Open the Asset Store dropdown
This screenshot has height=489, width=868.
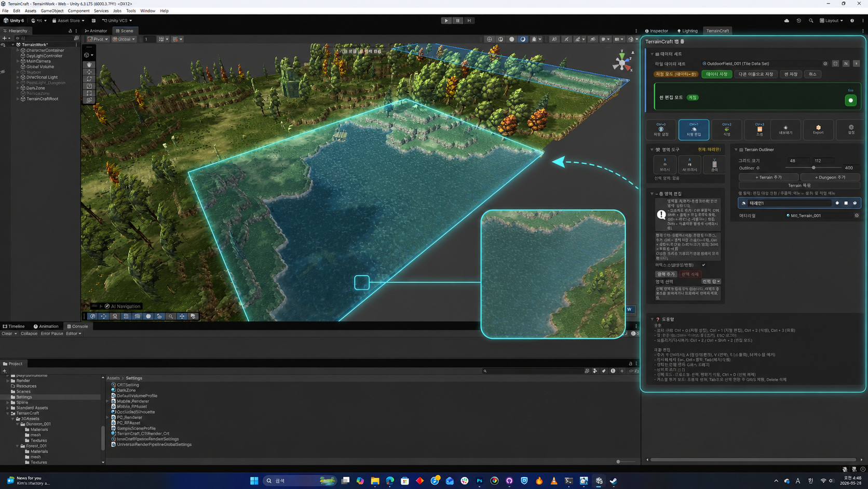pos(69,21)
